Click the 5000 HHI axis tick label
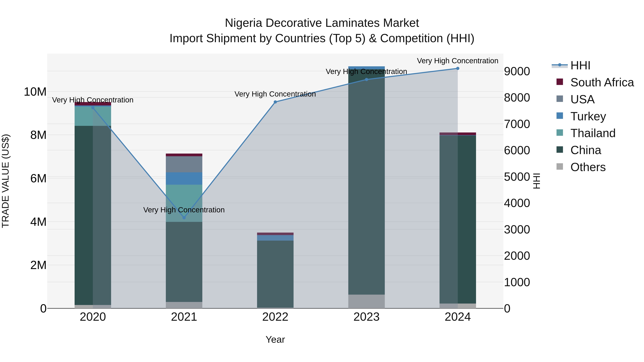Screen dimensions: 644x362 click(x=517, y=177)
